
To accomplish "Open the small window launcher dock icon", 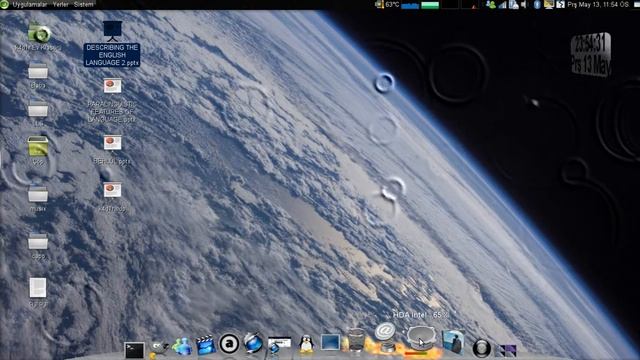I will pos(279,345).
